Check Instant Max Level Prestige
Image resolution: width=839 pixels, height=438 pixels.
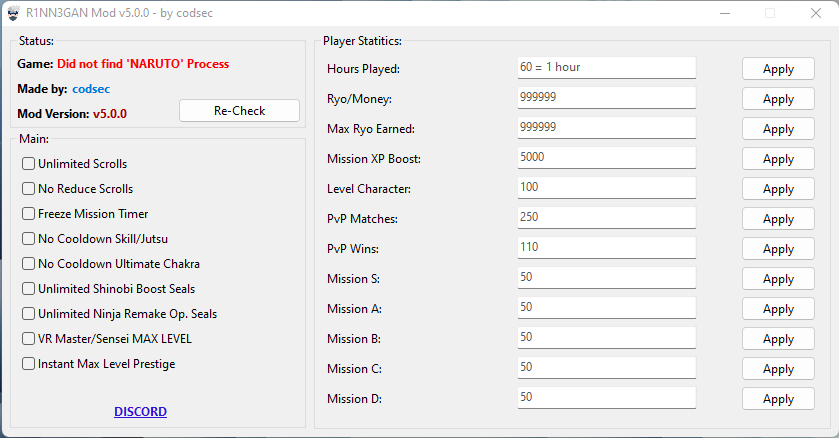pyautogui.click(x=29, y=364)
